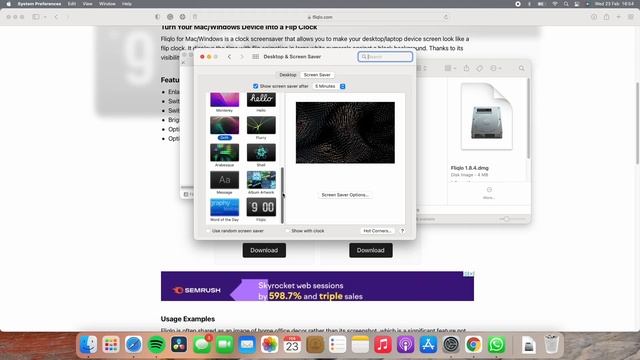Enable Show with clock checkbox
This screenshot has height=360, width=640.
click(x=288, y=231)
